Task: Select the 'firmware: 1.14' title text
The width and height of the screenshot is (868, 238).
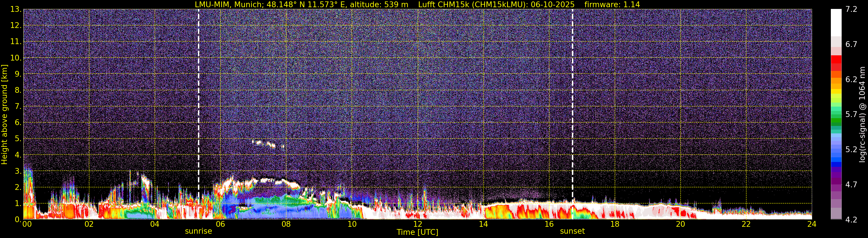Action: pyautogui.click(x=612, y=4)
